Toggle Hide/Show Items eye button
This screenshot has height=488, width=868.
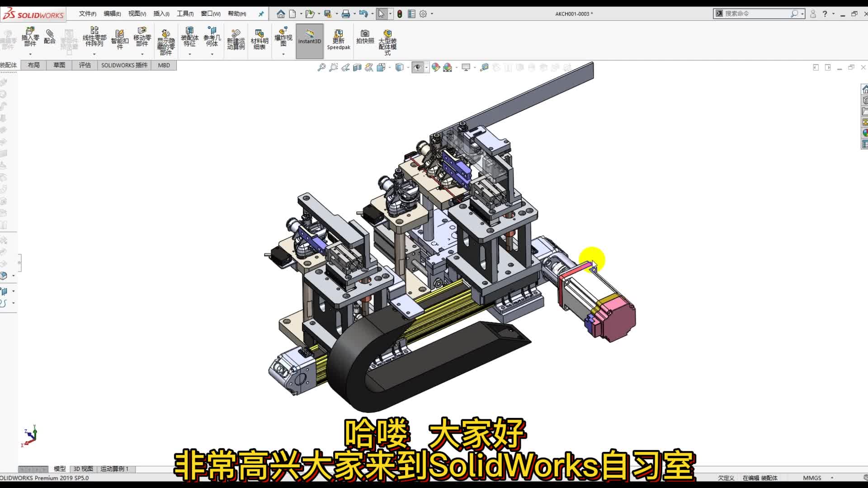point(418,67)
